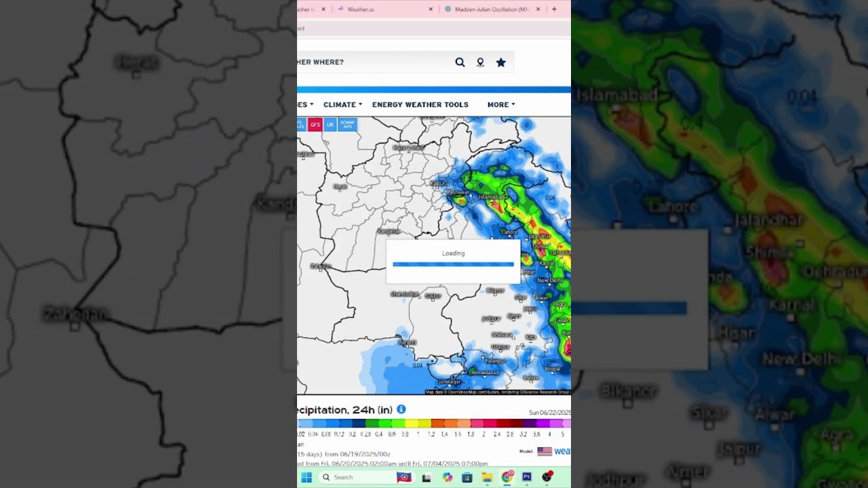Open a new browser tab
The width and height of the screenshot is (868, 488).
click(x=554, y=9)
